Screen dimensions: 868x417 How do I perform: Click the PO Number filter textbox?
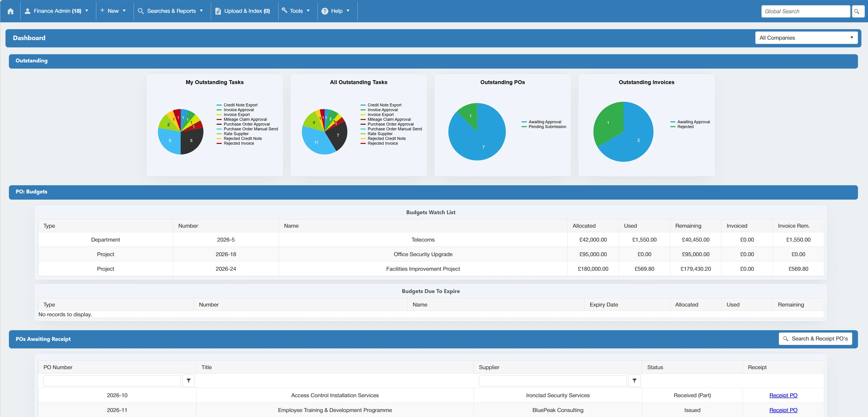(112, 381)
